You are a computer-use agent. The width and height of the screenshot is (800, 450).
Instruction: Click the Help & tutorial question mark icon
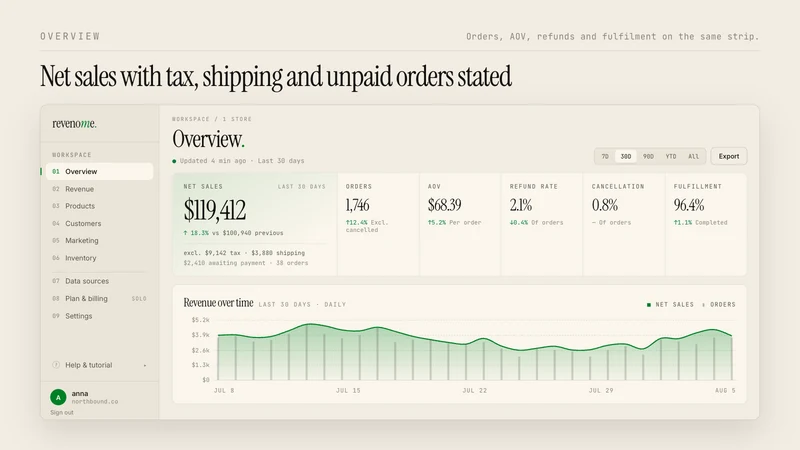56,365
